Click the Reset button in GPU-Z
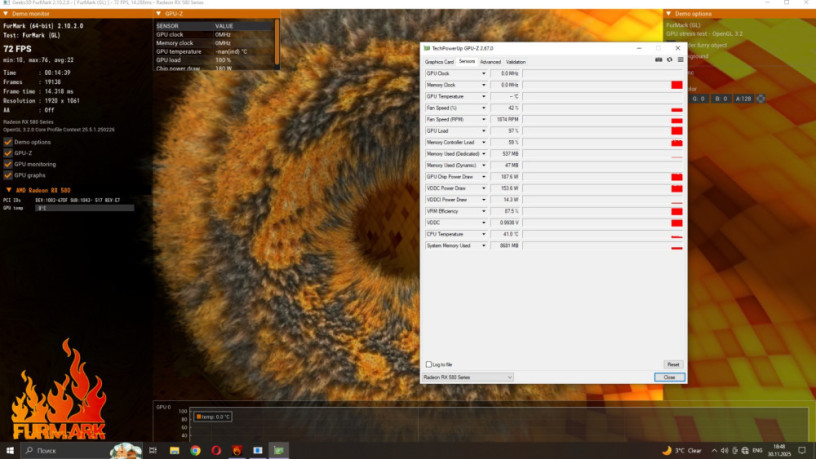 pos(673,364)
